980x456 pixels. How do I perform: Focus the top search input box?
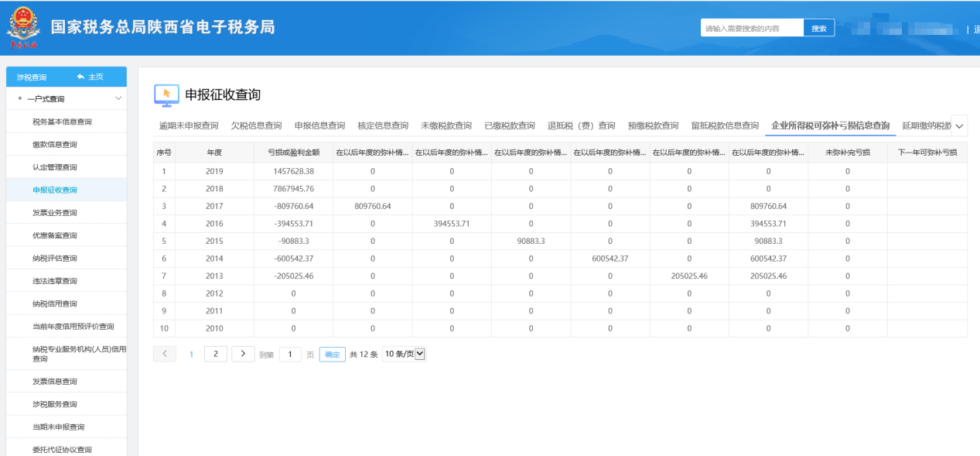tap(751, 29)
